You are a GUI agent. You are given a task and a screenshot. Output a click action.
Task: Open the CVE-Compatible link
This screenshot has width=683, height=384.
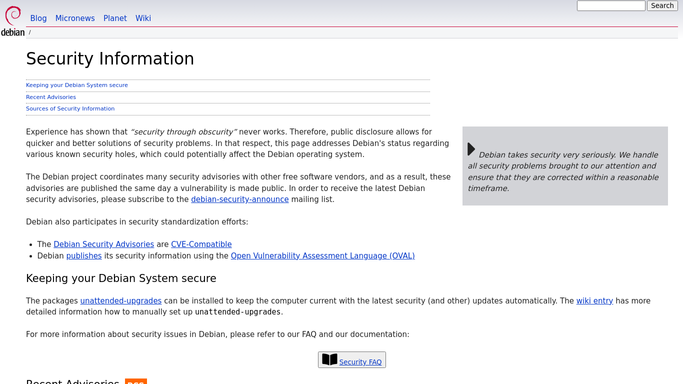coord(201,244)
